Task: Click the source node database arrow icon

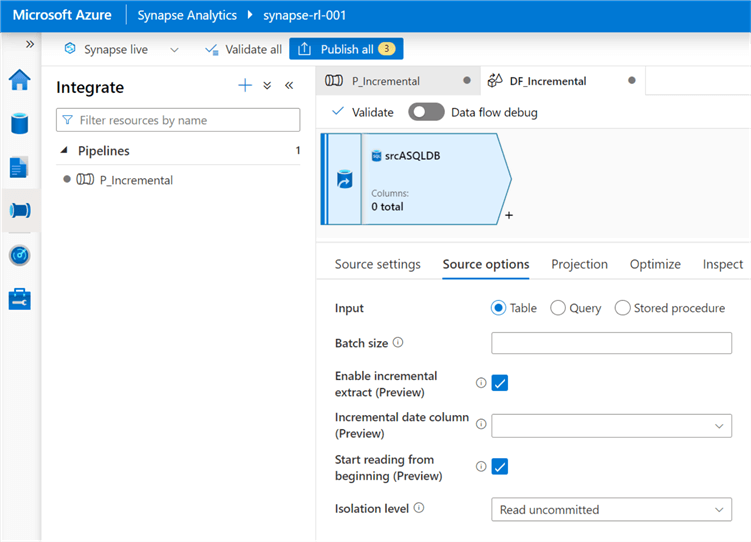Action: coord(345,180)
